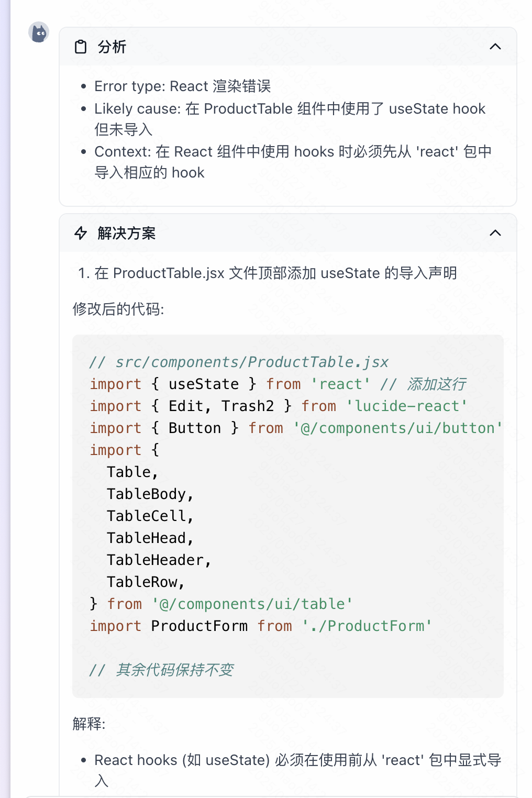Screen dimensions: 532x798
Task: Click the 修改后的代码 label
Action: point(118,309)
